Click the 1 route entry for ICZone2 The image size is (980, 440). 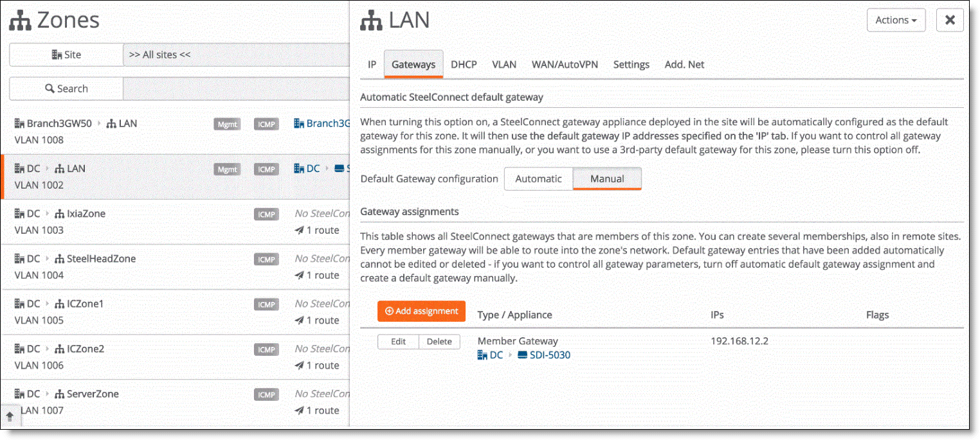tap(316, 365)
